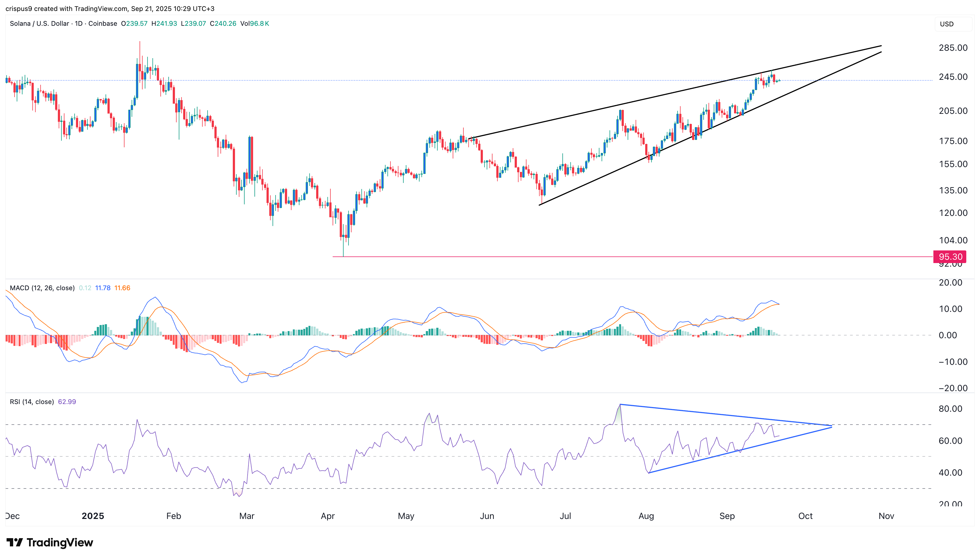Select the pink 95.30 horizontal support line
The image size is (980, 559).
point(576,256)
